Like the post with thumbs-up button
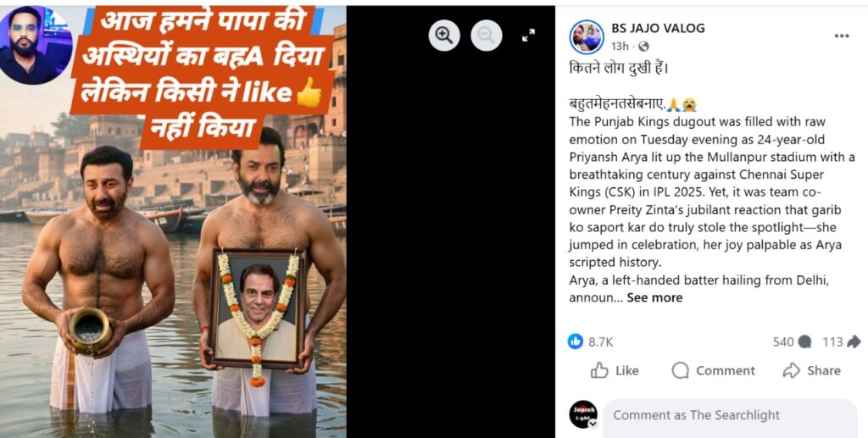 (615, 370)
